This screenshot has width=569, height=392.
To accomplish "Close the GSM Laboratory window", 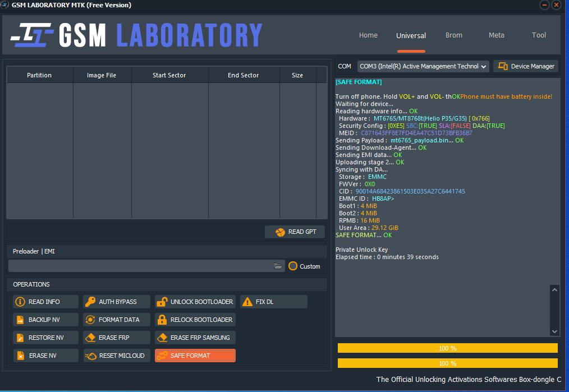I will 556,5.
